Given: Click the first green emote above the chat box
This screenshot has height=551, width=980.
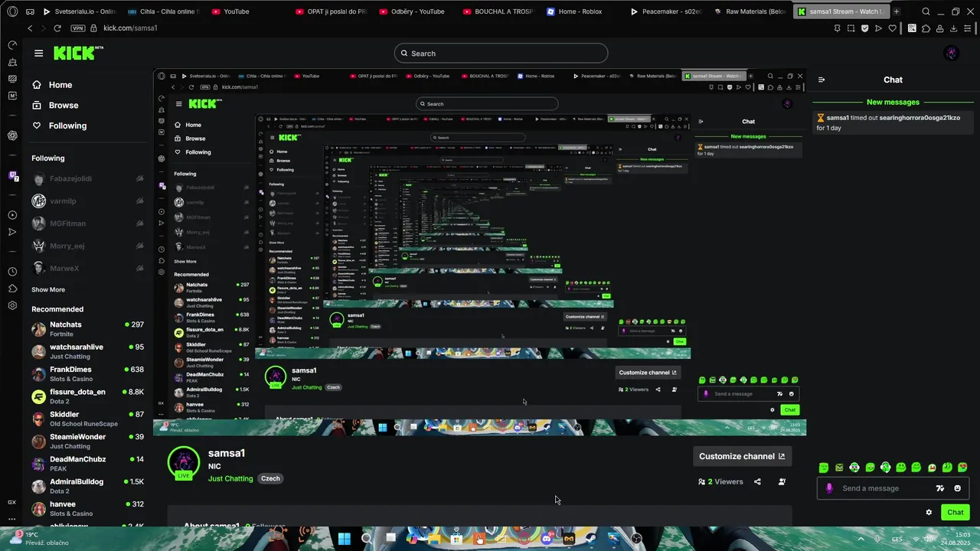Looking at the screenshot, I should click(x=824, y=468).
